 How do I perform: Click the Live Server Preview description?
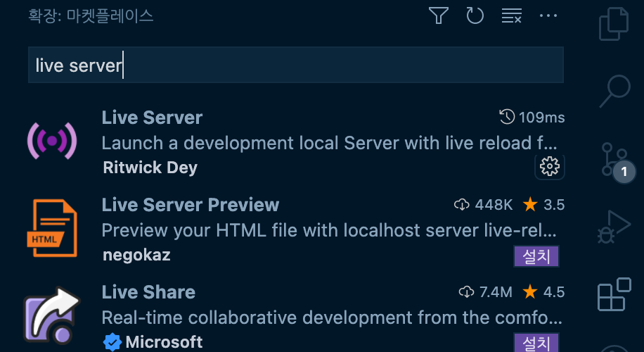[330, 230]
